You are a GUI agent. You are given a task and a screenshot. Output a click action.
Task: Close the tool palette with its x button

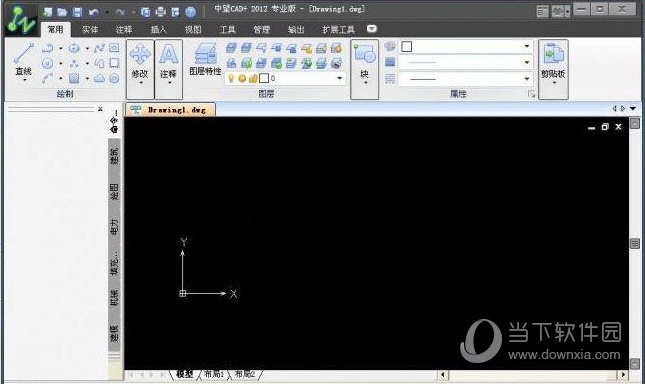tap(100, 109)
